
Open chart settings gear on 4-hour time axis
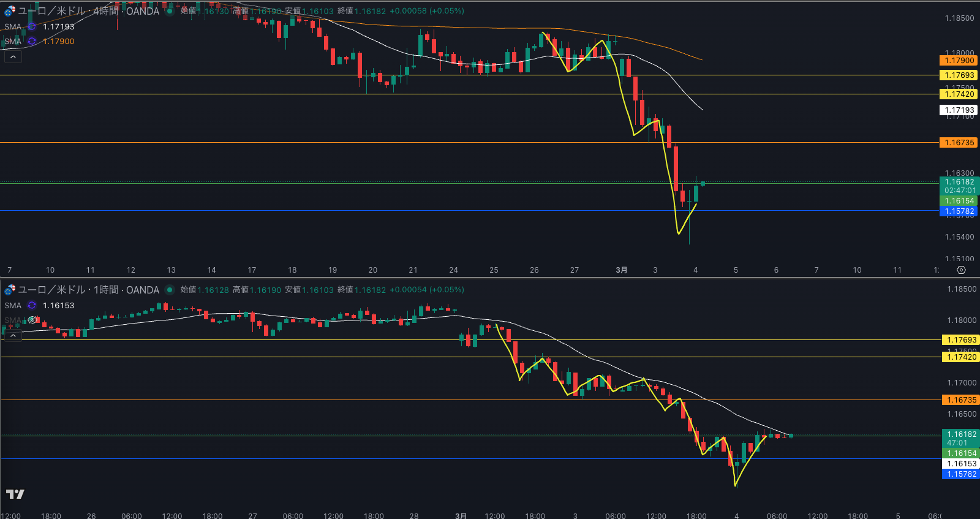[961, 270]
